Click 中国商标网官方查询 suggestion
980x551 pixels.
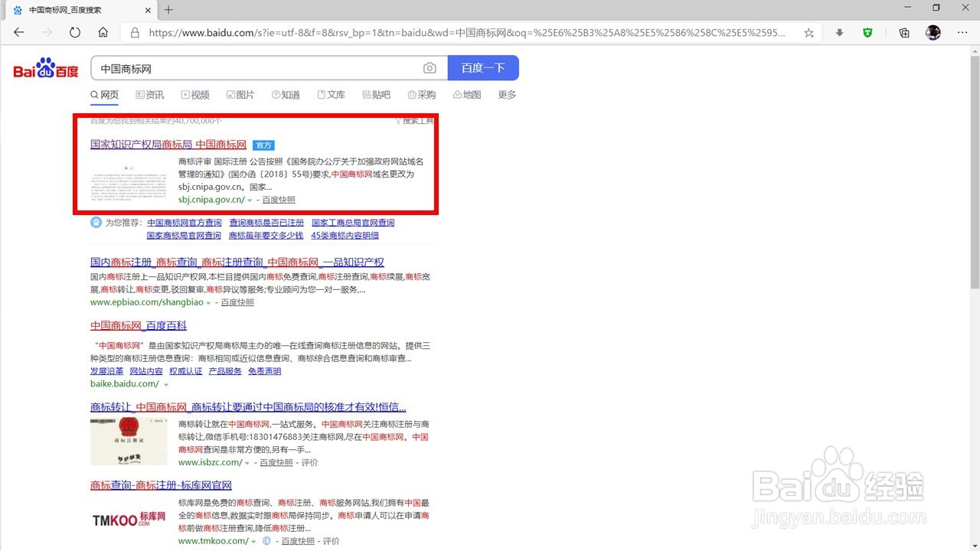pos(185,223)
